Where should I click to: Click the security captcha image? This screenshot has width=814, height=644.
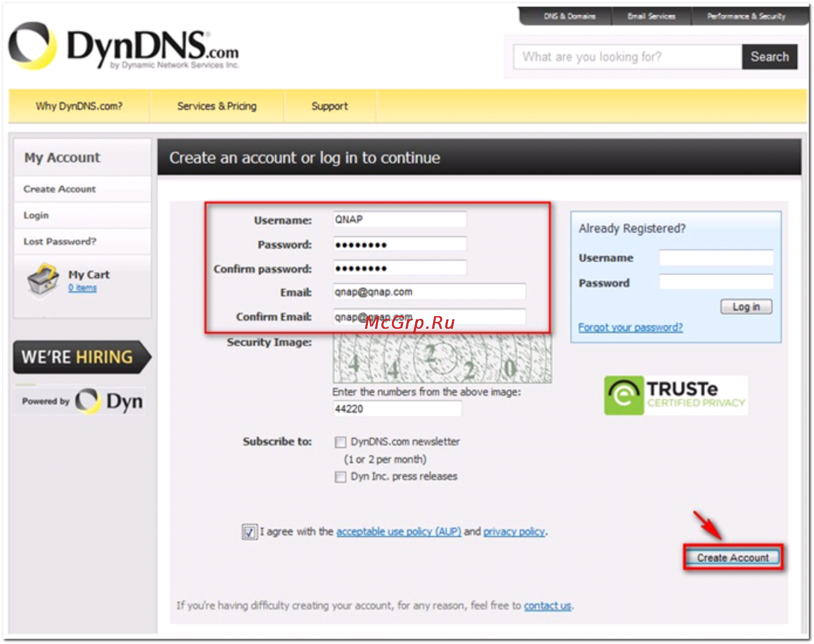click(x=442, y=358)
